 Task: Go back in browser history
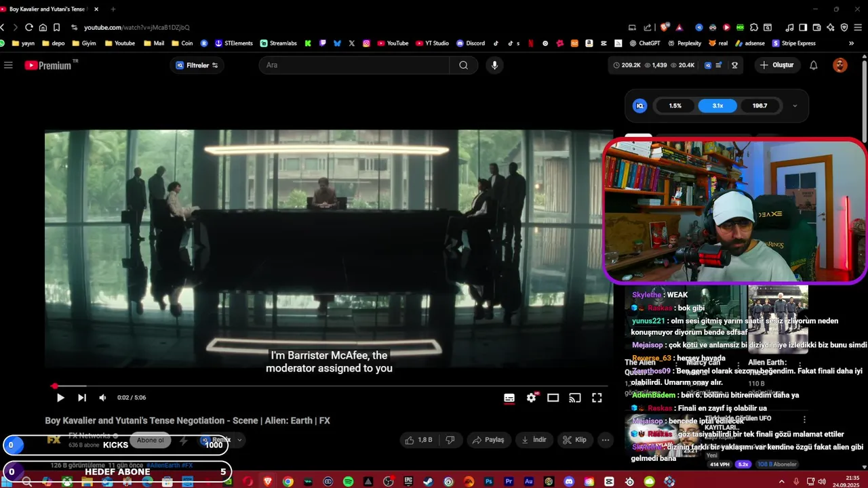[3, 27]
